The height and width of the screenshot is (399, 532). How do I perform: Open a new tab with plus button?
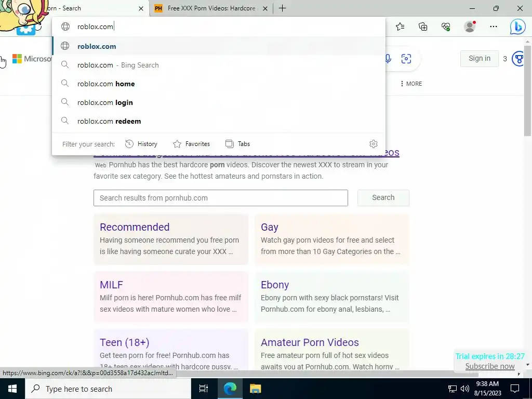pyautogui.click(x=282, y=8)
